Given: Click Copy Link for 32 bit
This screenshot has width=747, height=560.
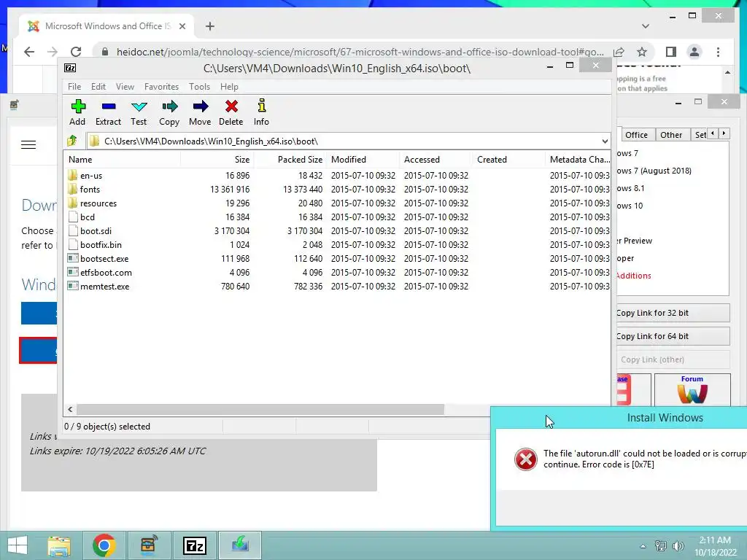Looking at the screenshot, I should coord(673,313).
